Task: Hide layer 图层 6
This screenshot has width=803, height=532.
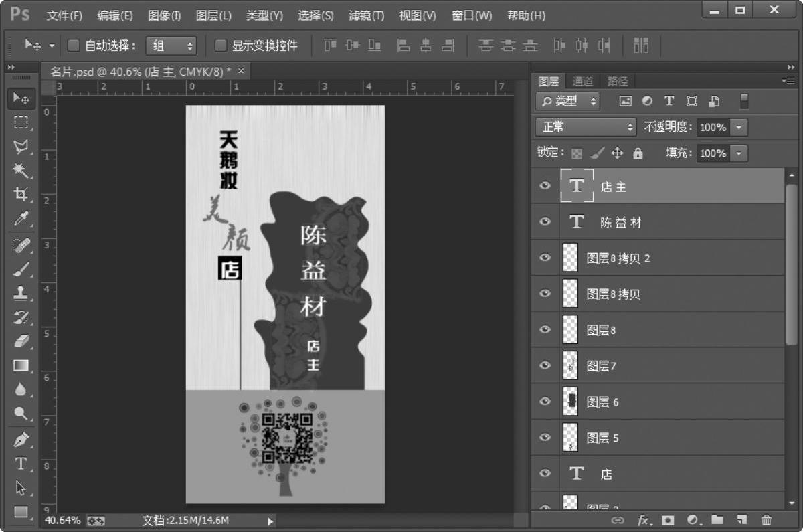Action: (545, 402)
